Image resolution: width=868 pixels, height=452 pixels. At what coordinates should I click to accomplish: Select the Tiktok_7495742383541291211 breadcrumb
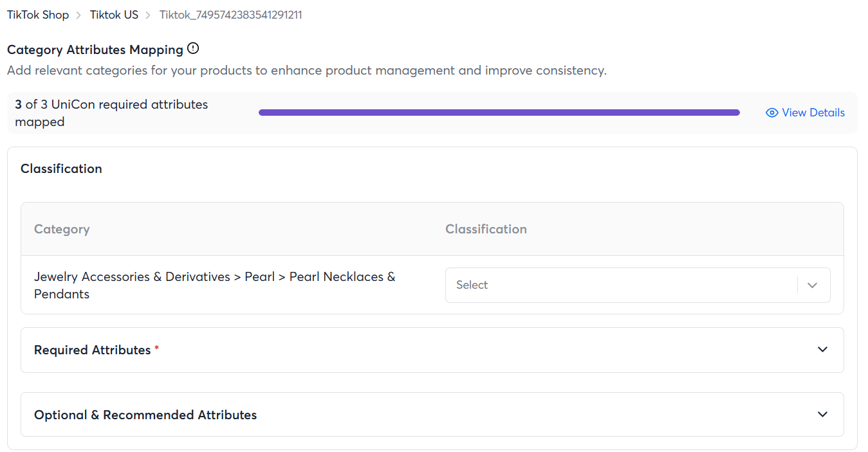230,15
